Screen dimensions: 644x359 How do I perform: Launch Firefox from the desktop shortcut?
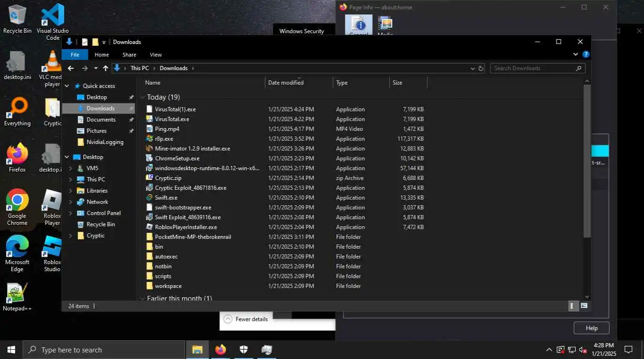17,158
